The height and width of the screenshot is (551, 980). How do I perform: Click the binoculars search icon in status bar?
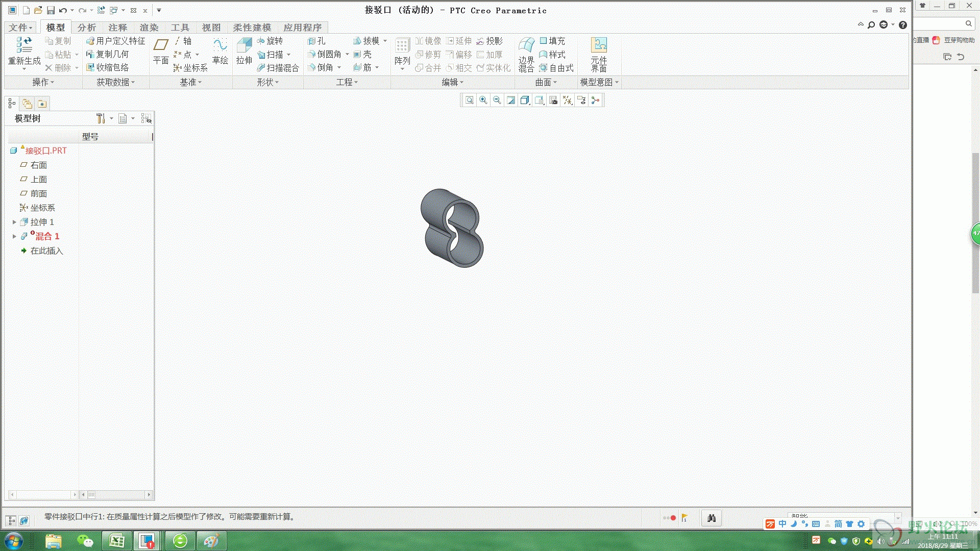click(712, 518)
